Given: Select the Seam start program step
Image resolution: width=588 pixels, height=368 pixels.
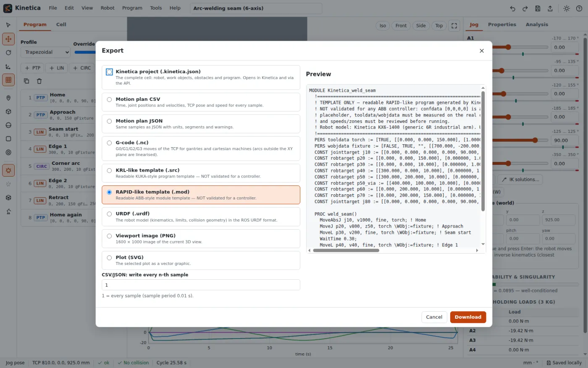Looking at the screenshot, I should (58, 132).
